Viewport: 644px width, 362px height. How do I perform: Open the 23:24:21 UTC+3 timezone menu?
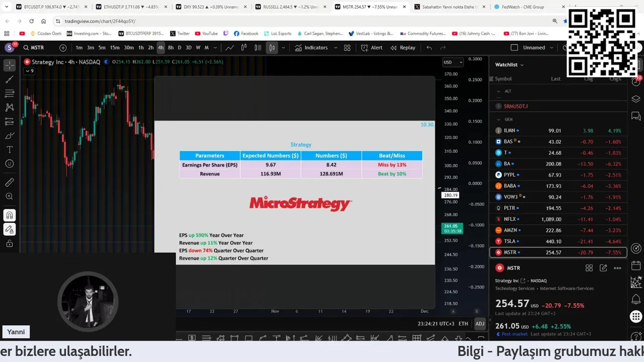coord(436,324)
